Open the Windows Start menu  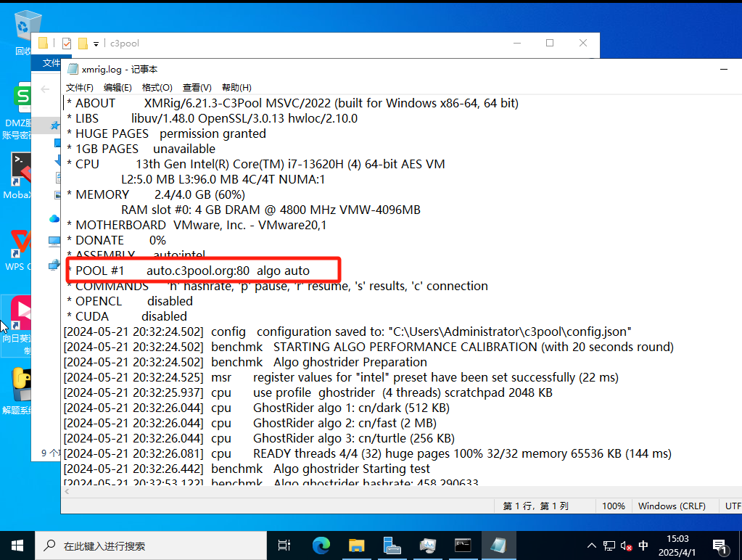click(x=17, y=545)
